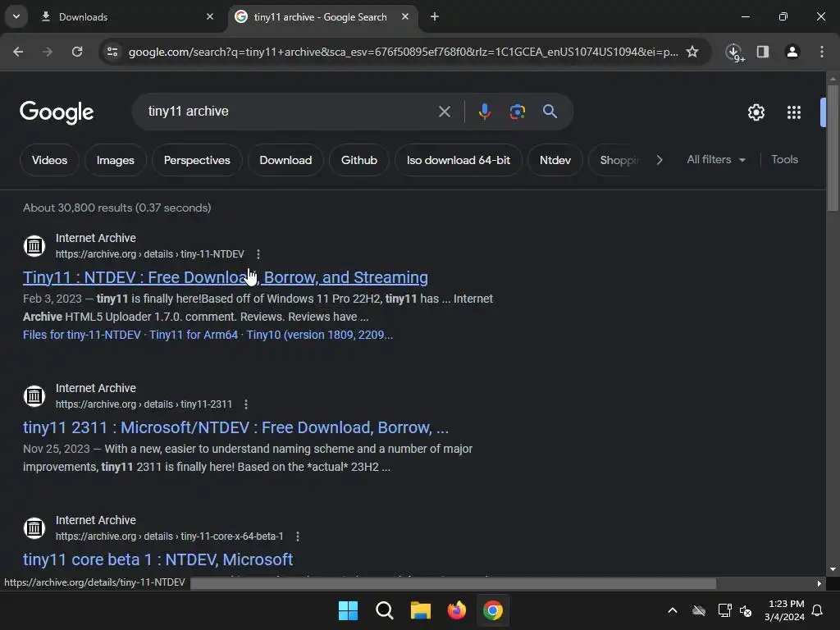Open tiny11 2311 Microsoft/NTDEV result
The image size is (840, 630).
235,427
